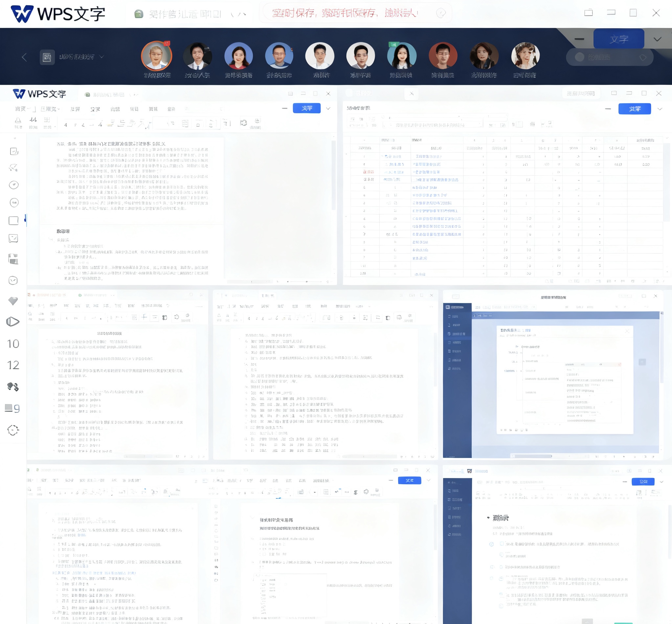Click the red notice text in title bar
The height and width of the screenshot is (624, 672).
click(345, 13)
